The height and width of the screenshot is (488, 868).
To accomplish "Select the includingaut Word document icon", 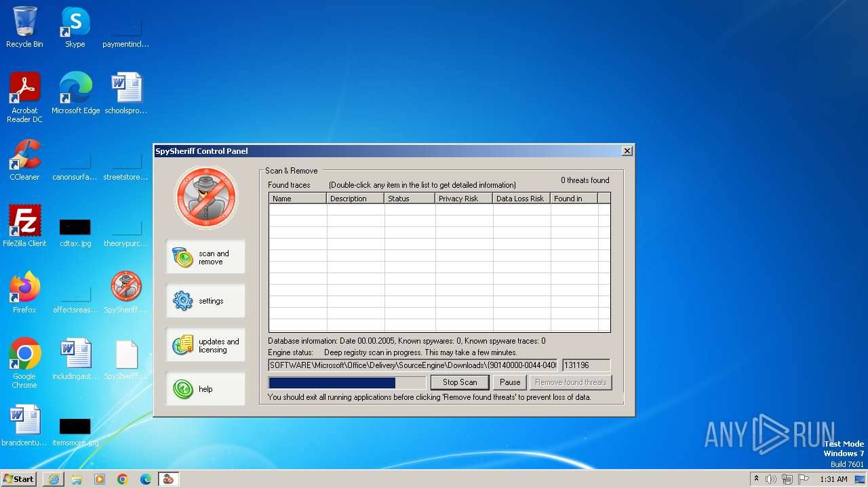I will [x=75, y=359].
